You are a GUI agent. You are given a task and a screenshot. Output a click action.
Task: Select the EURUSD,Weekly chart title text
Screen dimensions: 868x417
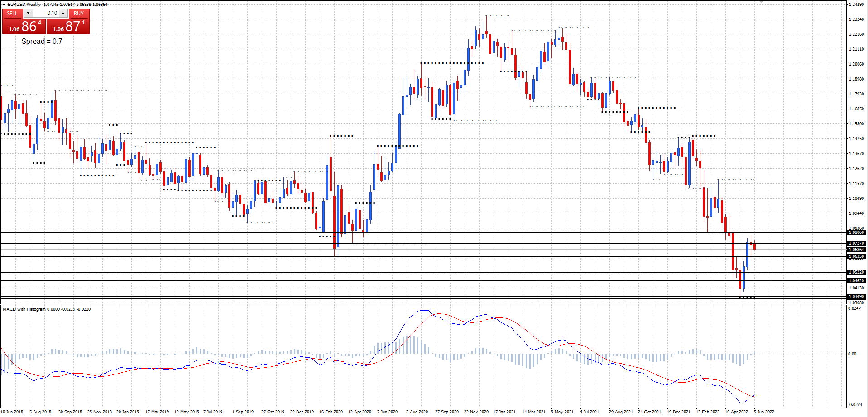coord(24,5)
